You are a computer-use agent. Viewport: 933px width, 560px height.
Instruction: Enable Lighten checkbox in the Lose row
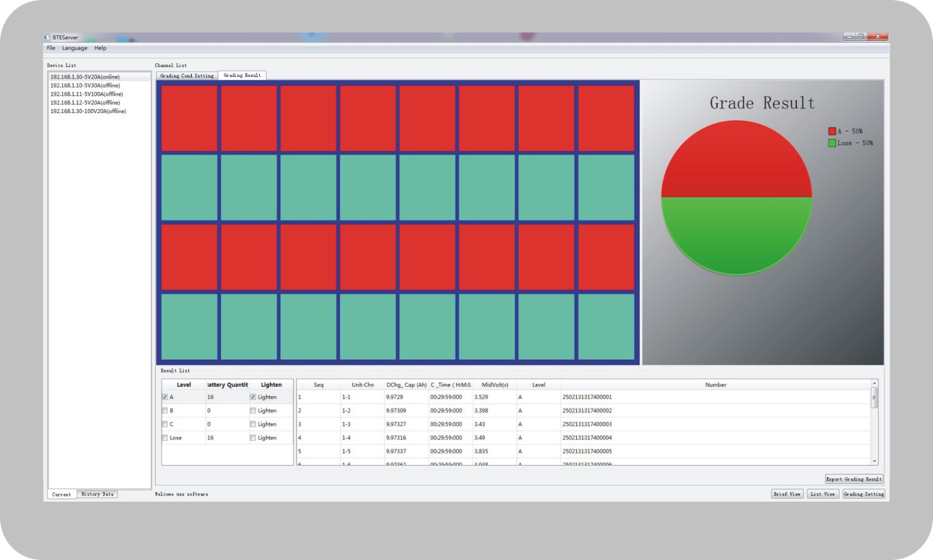[253, 438]
